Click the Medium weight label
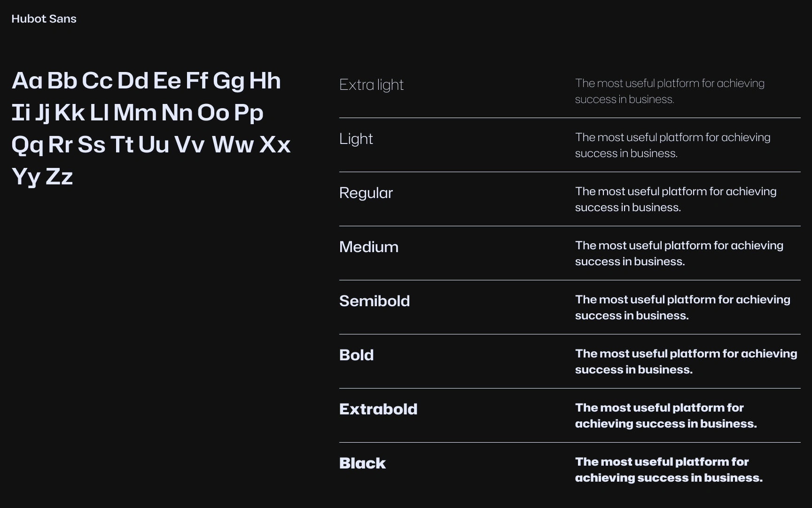Viewport: 812px width, 508px height. (x=368, y=247)
